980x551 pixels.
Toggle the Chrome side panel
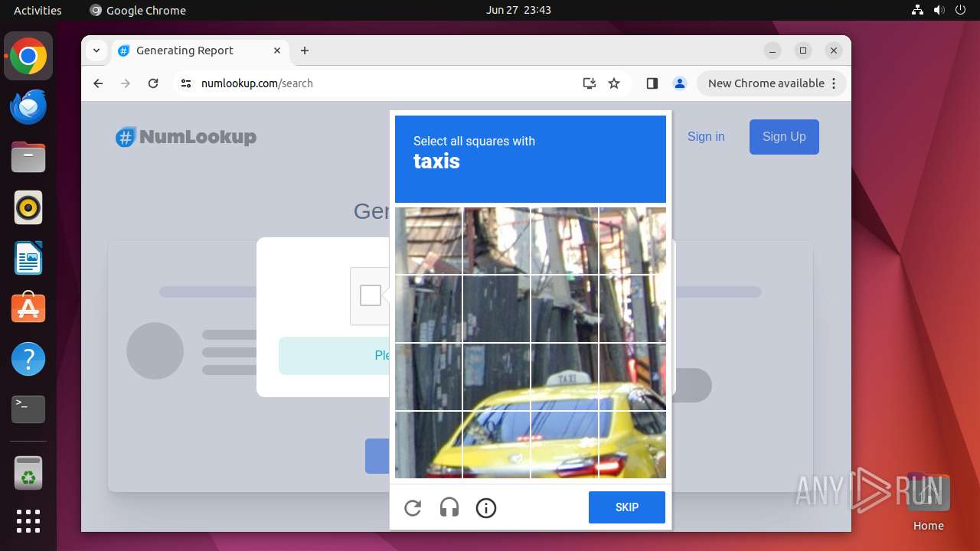click(652, 83)
